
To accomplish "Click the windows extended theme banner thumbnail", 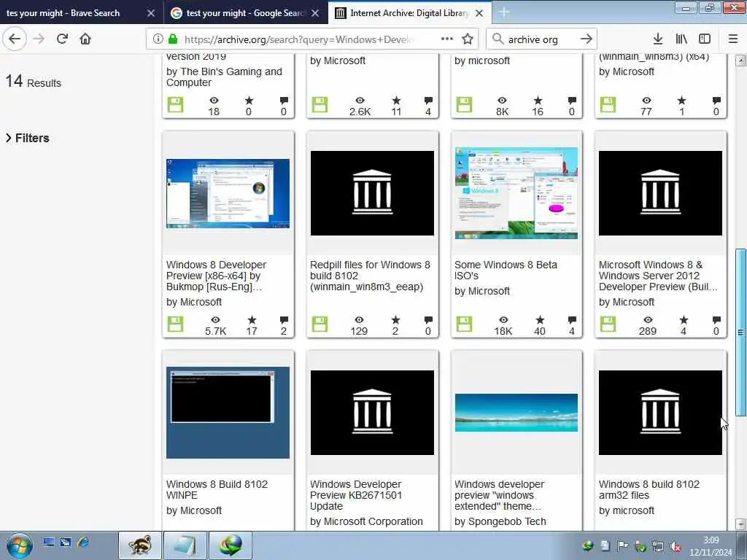I will pyautogui.click(x=516, y=413).
